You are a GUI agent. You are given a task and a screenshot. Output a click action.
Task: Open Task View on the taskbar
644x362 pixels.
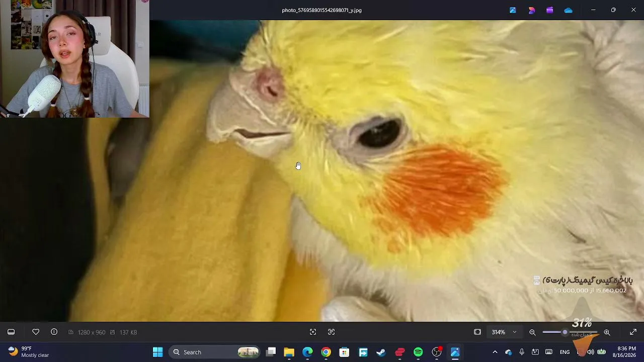(x=271, y=352)
